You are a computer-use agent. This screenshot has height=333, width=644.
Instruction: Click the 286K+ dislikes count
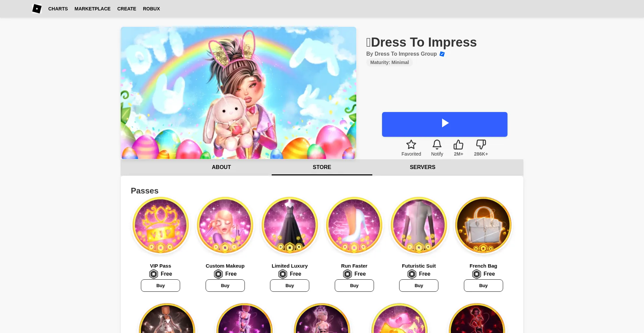tap(481, 154)
